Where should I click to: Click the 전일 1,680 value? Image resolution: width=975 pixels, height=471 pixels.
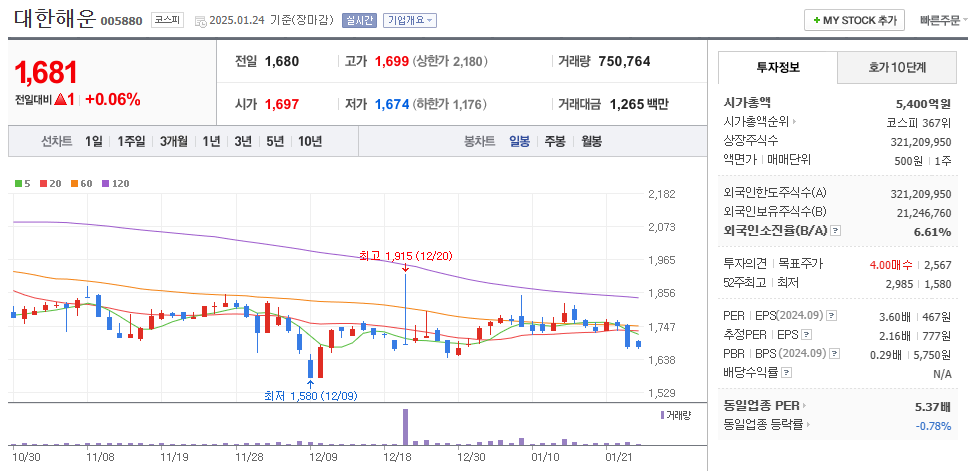282,61
